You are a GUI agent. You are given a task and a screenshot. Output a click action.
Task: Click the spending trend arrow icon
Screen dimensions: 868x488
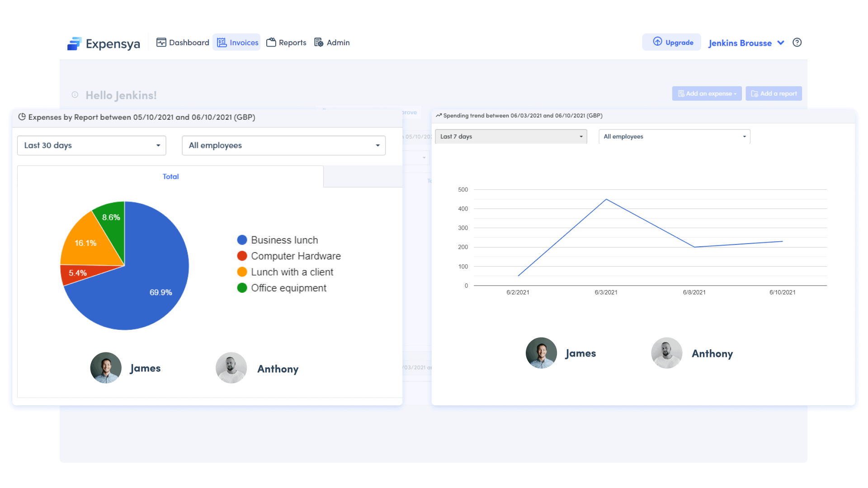click(438, 115)
